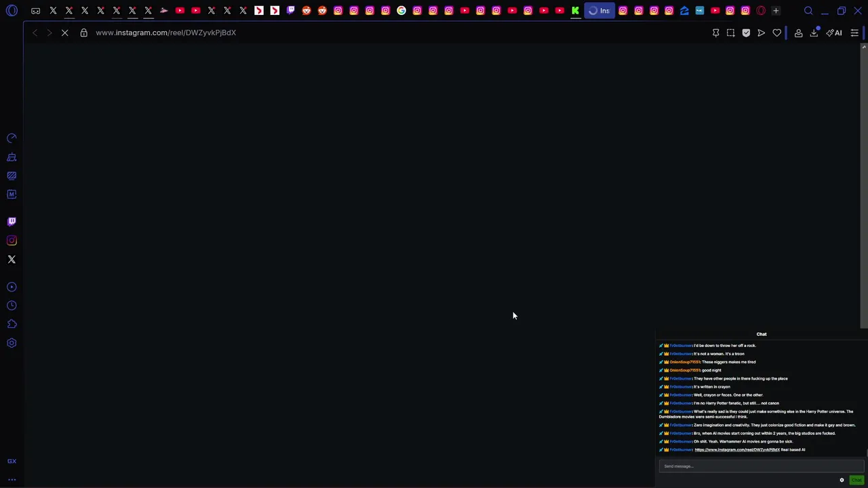Viewport: 868px width, 488px height.
Task: Open the X sidebar panel
Action: pos(12,260)
